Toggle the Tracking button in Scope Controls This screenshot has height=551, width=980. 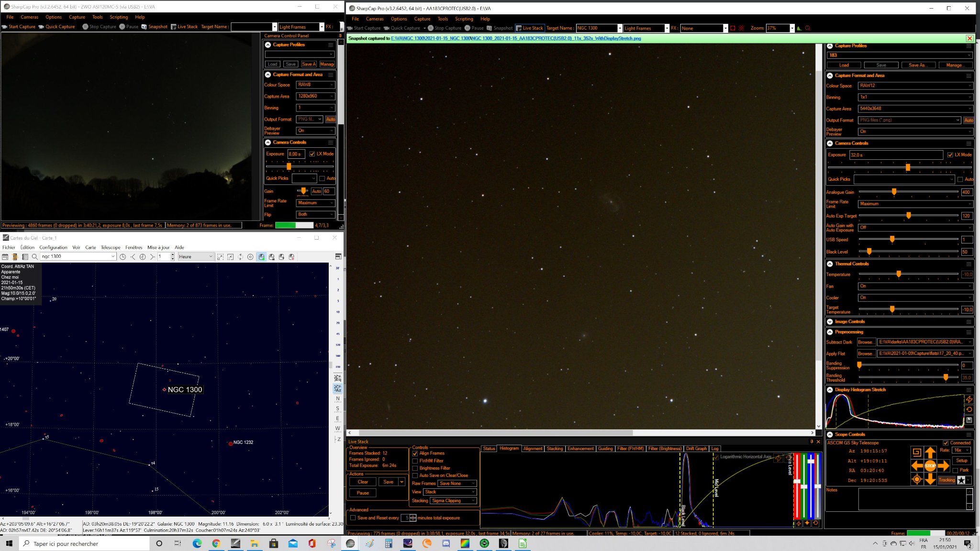(x=947, y=480)
